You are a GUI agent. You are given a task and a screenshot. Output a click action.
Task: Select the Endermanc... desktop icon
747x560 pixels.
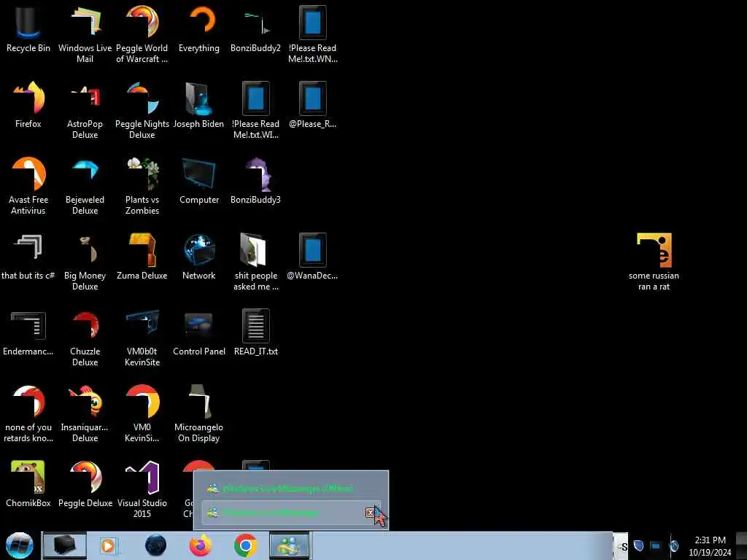click(x=28, y=332)
